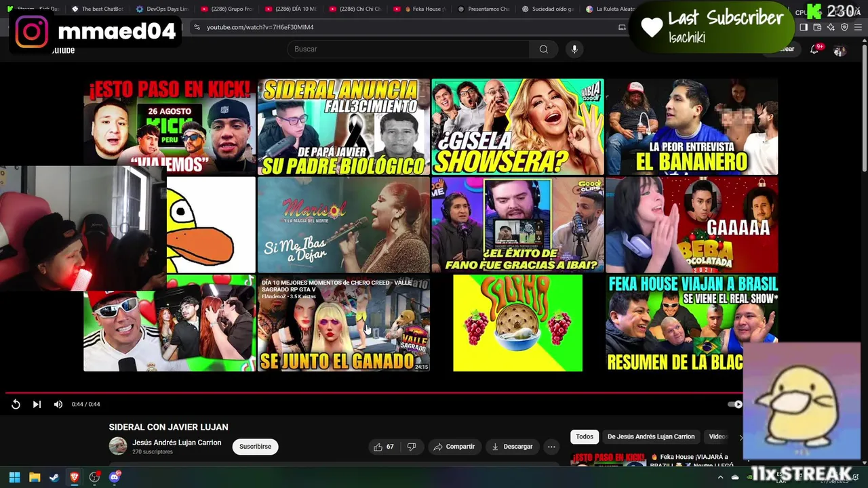View site information icon in address bar
This screenshot has width=868, height=488.
(197, 27)
